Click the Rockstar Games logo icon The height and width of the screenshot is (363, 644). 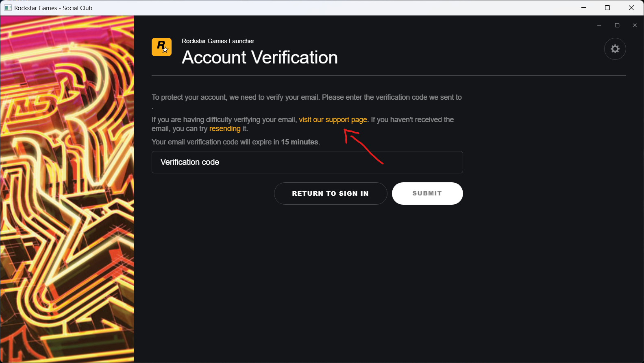161,47
